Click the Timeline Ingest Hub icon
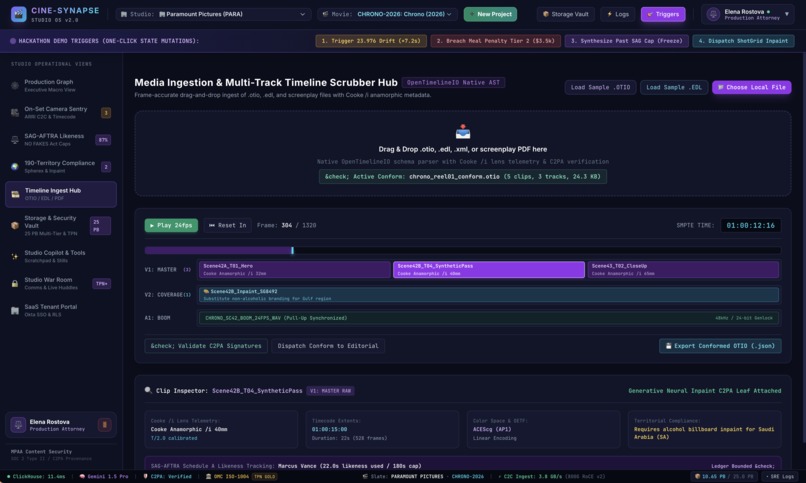The width and height of the screenshot is (806, 483). (15, 194)
